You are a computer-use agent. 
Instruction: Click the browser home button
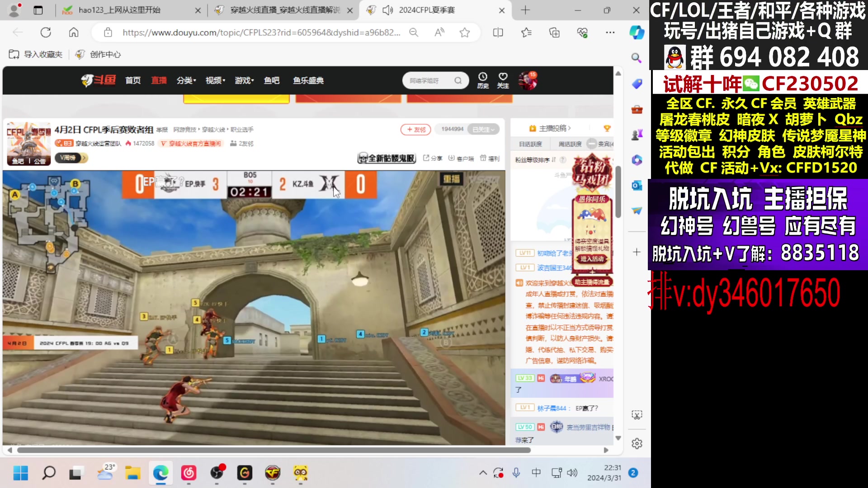74,33
